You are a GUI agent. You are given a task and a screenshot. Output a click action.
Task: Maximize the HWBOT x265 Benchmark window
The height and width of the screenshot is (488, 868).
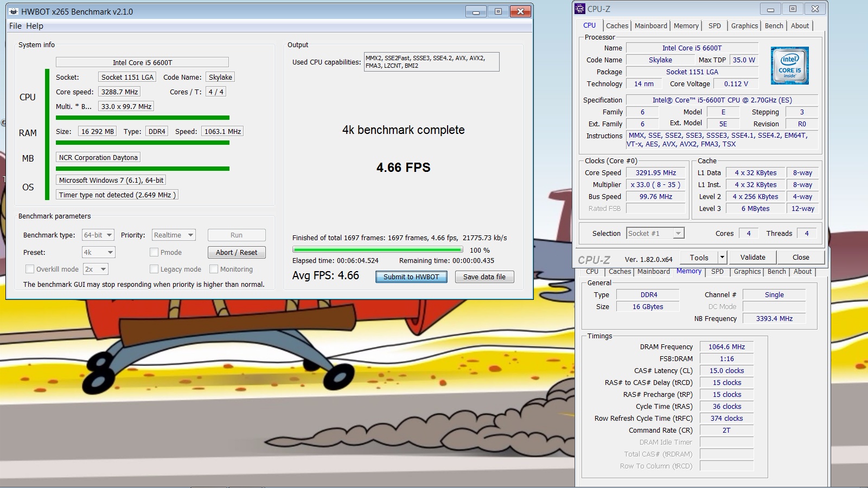pos(498,11)
